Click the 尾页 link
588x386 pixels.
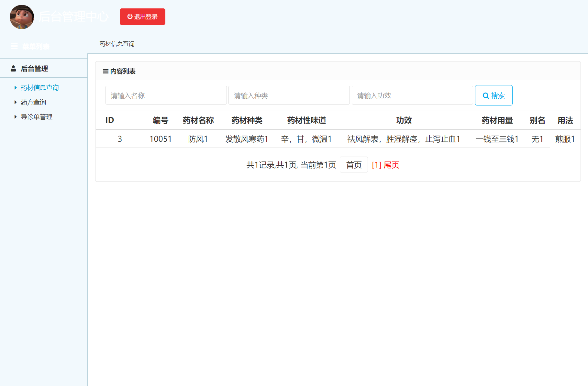(391, 165)
